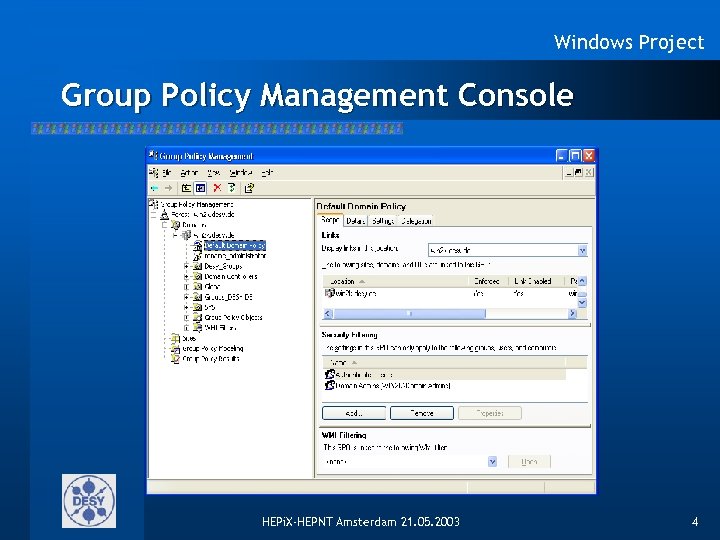Select the Scope tab
Viewport: 720px width, 540px height.
pos(330,220)
